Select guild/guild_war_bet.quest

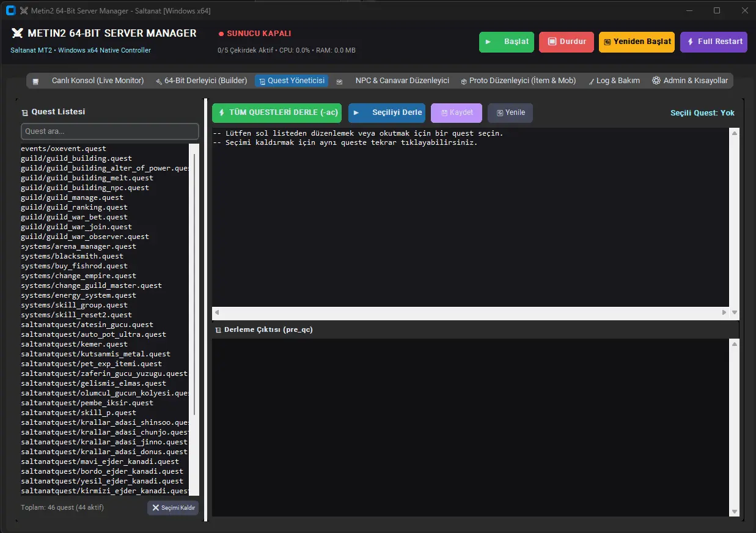(x=75, y=217)
